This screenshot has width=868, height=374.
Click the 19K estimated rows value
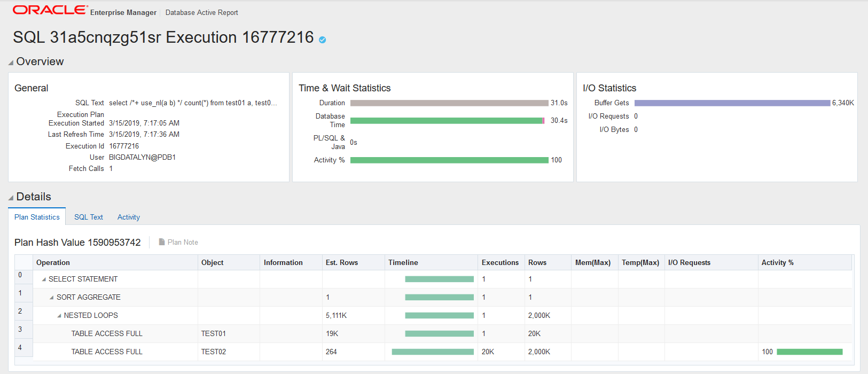point(332,334)
